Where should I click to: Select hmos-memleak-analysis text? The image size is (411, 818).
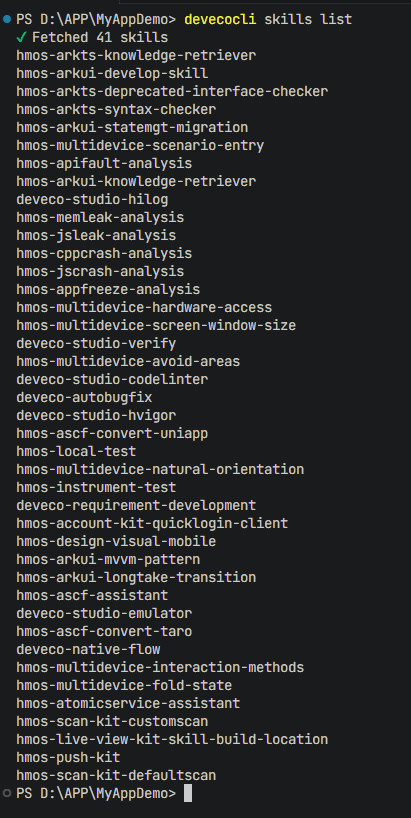[x=100, y=218]
